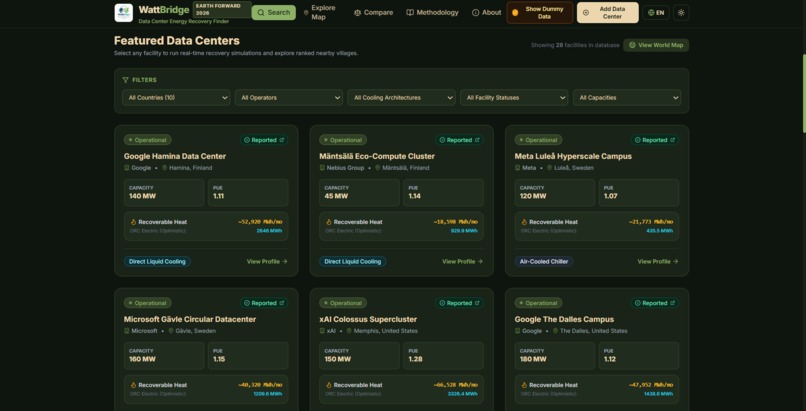Open the About page
Viewport: 806px width, 411px height.
pos(486,12)
